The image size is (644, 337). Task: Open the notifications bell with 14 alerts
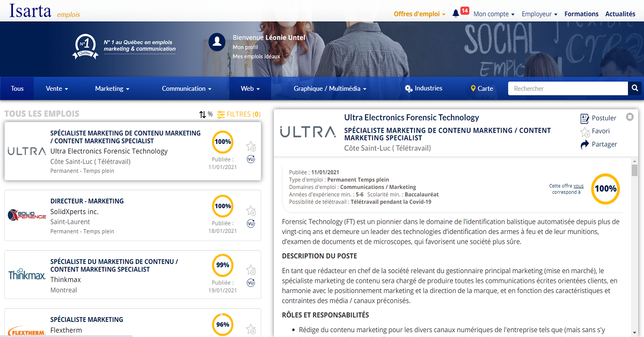[456, 14]
